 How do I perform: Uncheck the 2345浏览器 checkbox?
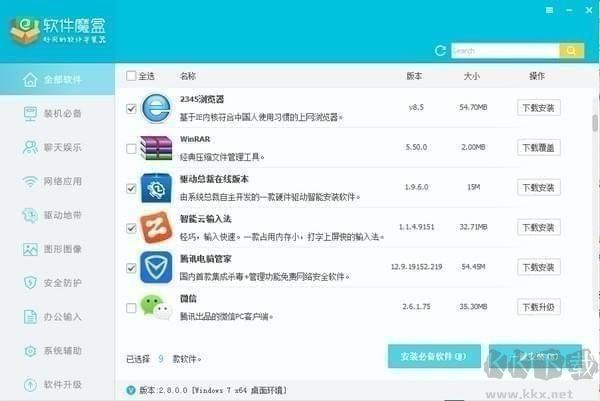[131, 109]
